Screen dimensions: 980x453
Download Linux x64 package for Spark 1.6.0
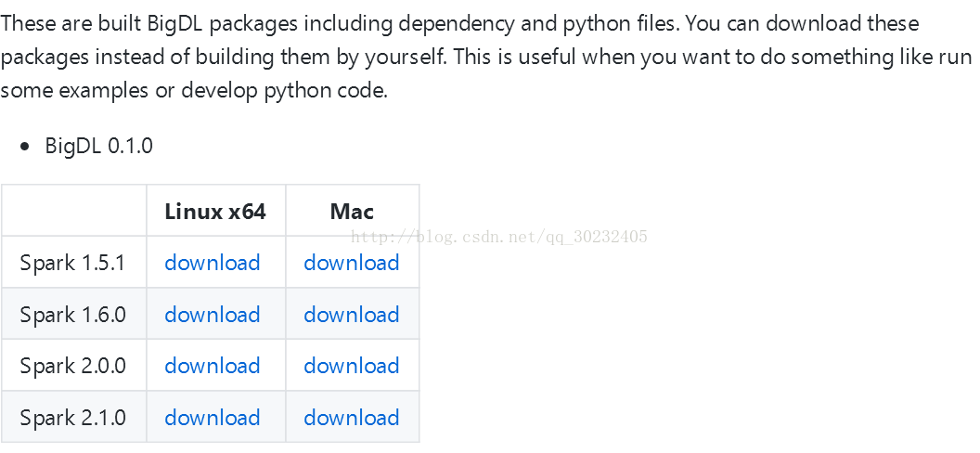click(213, 315)
